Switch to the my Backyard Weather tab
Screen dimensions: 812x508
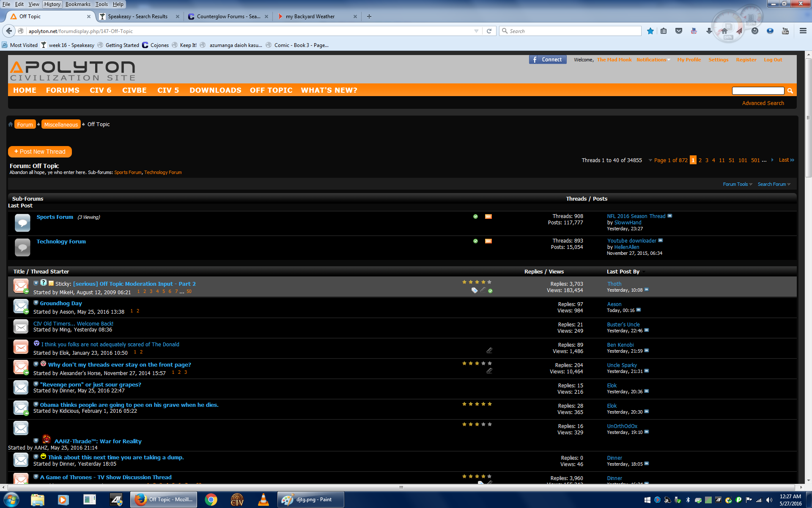[310, 17]
